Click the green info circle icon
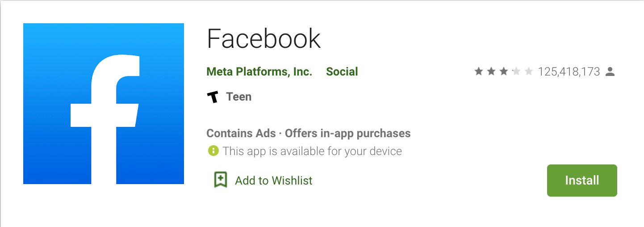The image size is (644, 227). (213, 151)
